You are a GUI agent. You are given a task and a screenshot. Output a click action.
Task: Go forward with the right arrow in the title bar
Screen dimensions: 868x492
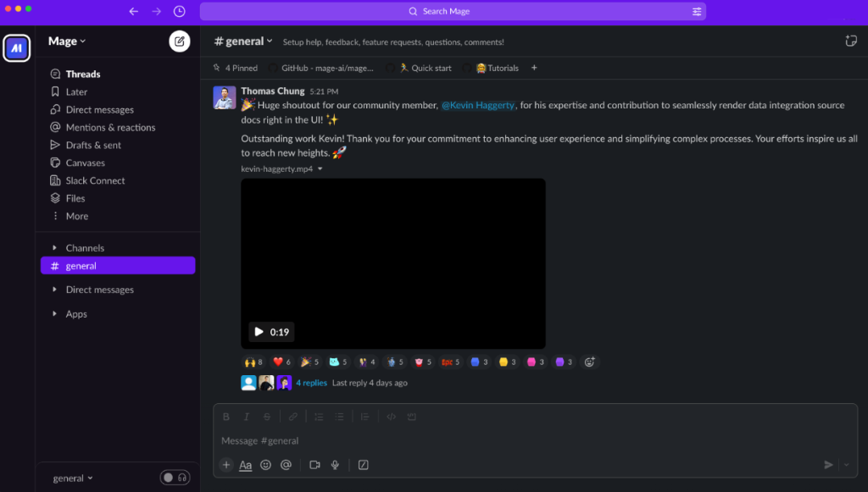(x=157, y=11)
